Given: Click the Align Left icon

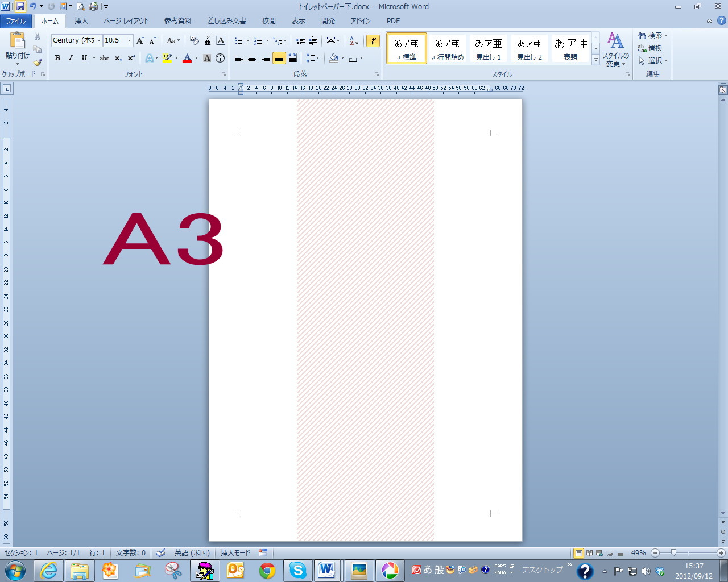Looking at the screenshot, I should pyautogui.click(x=239, y=58).
